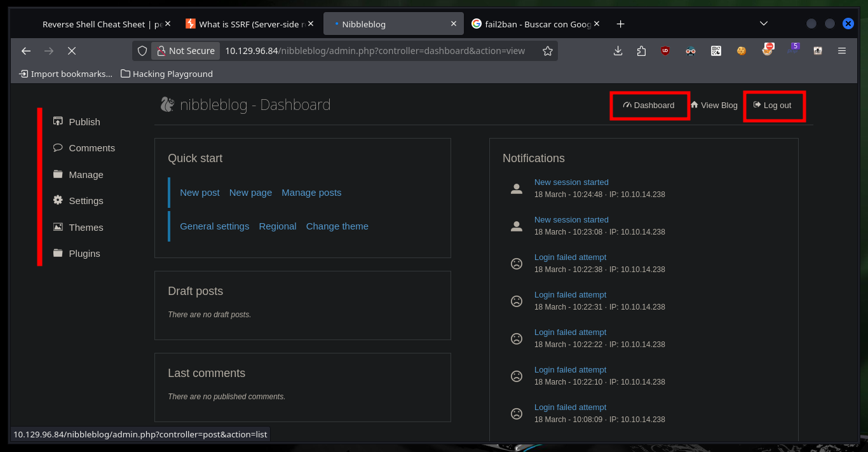The width and height of the screenshot is (868, 452).
Task: Open the Manage menu item
Action: coord(86,174)
